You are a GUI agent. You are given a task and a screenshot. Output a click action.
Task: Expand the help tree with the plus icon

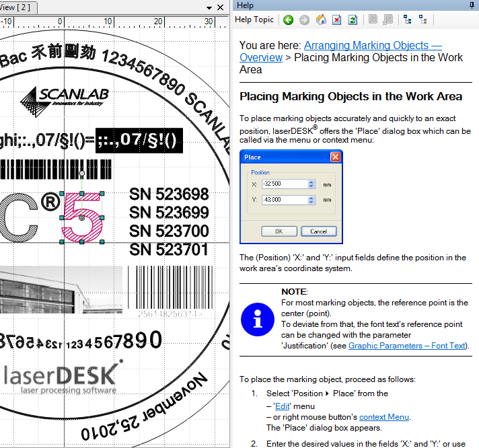422,20
